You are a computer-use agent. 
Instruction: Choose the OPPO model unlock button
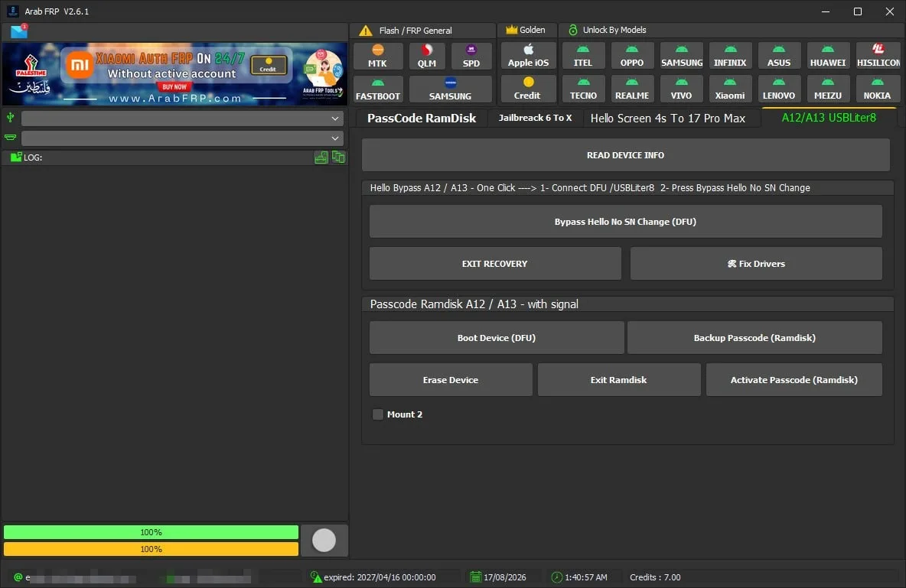(631, 56)
